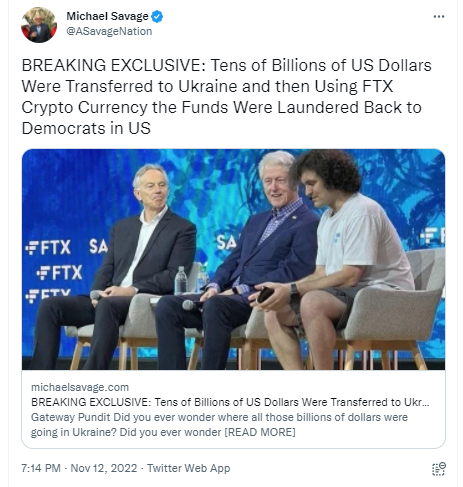The width and height of the screenshot is (463, 487).
Task: Open the 7:14 PM timestamp link
Action: click(x=41, y=468)
